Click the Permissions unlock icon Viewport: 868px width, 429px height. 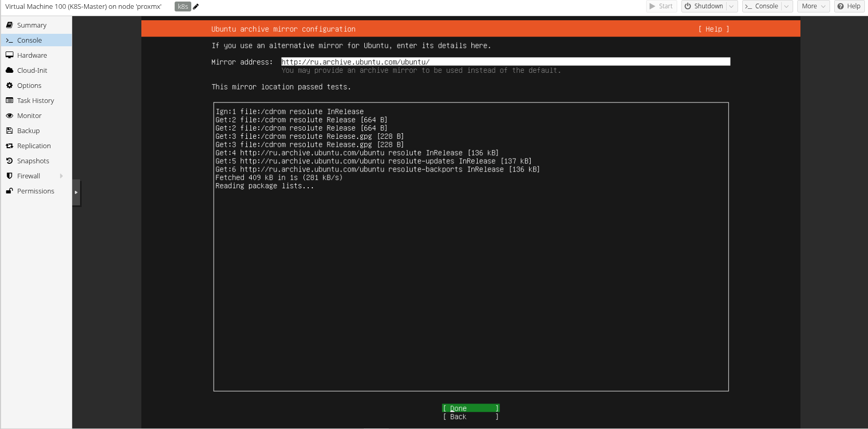tap(9, 191)
